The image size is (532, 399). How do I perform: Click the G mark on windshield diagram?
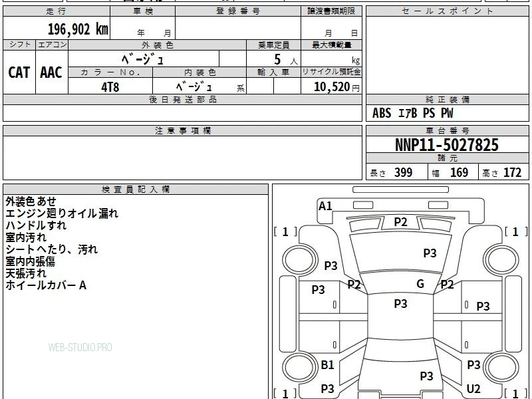pos(420,283)
